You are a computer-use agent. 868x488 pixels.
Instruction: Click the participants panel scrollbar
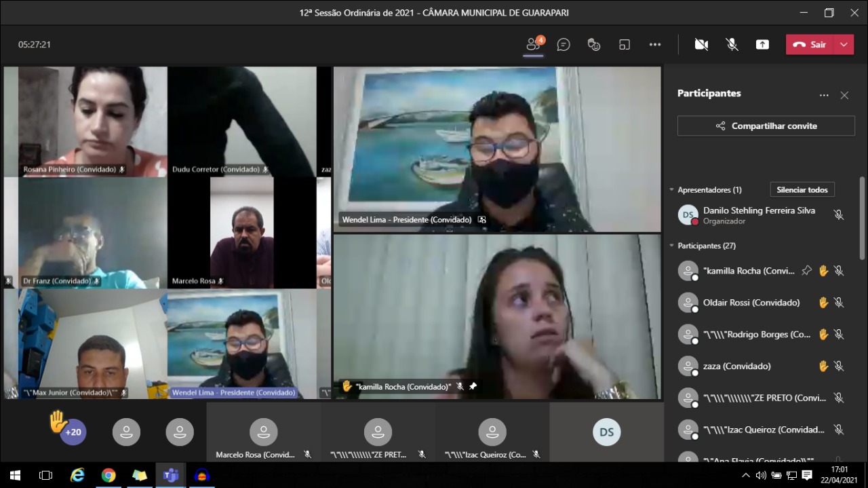point(862,217)
